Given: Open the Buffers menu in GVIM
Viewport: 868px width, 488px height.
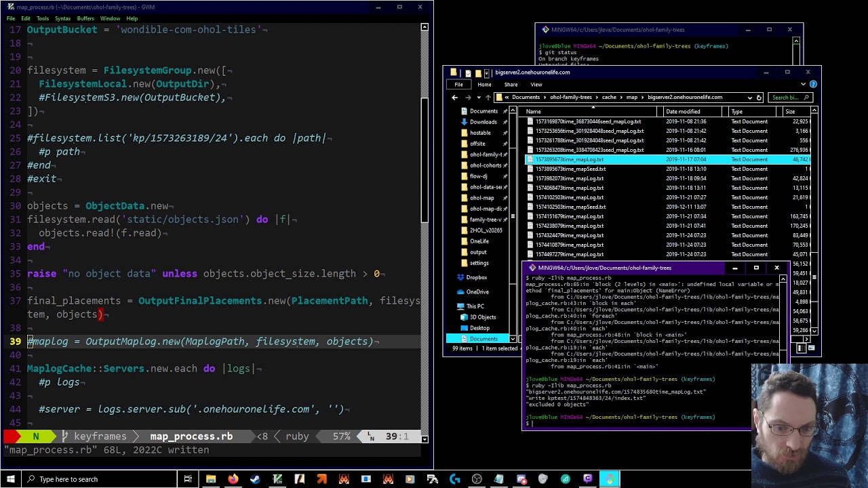Looking at the screenshot, I should (85, 18).
